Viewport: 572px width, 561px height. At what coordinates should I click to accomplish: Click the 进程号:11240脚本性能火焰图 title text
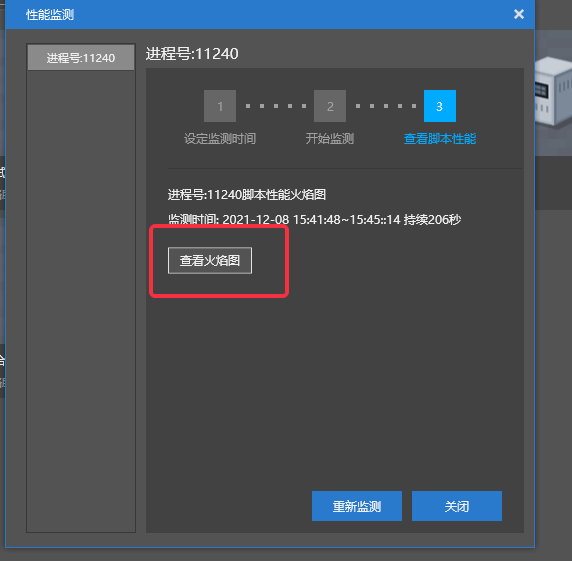pyautogui.click(x=247, y=194)
